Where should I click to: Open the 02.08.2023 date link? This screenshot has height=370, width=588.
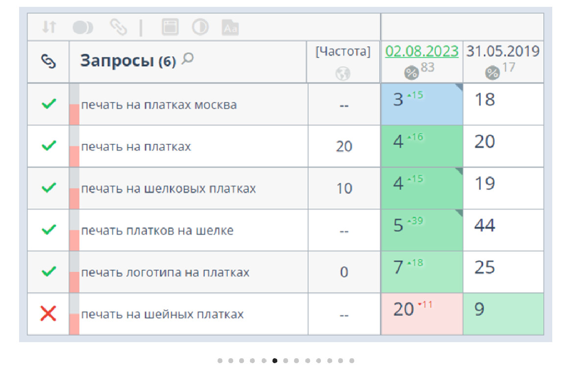(422, 51)
